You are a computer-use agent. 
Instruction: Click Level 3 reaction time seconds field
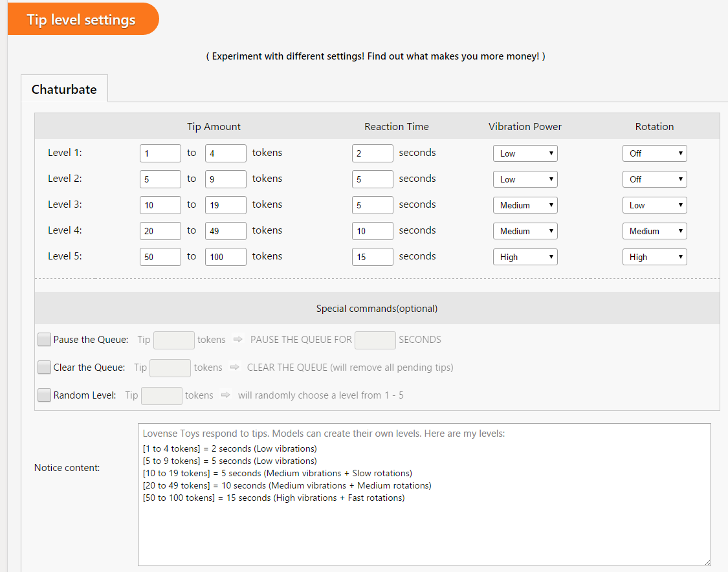tap(372, 205)
